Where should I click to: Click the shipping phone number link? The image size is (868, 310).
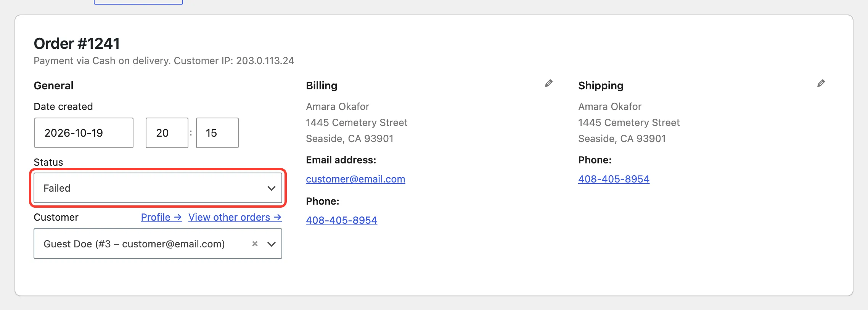(614, 179)
